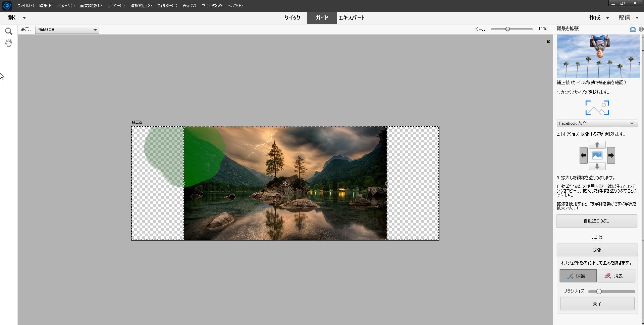Viewport: 644px width, 325px height.
Task: Open the ヘルプ(H) menu
Action: point(235,6)
